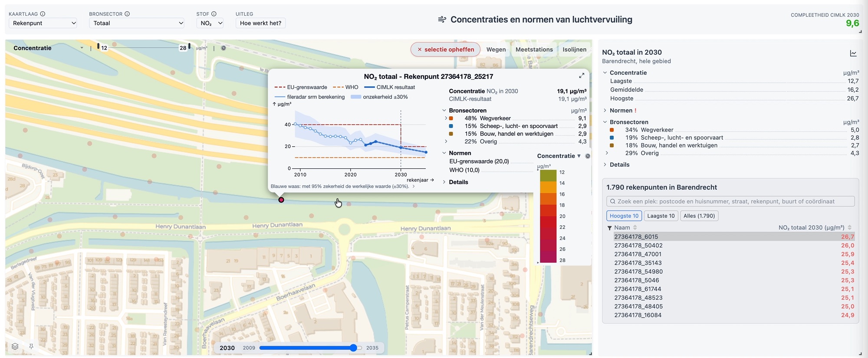Select rekenpunt 27364178_6015 in the list
Viewport: 868px width, 358px height.
click(734, 237)
